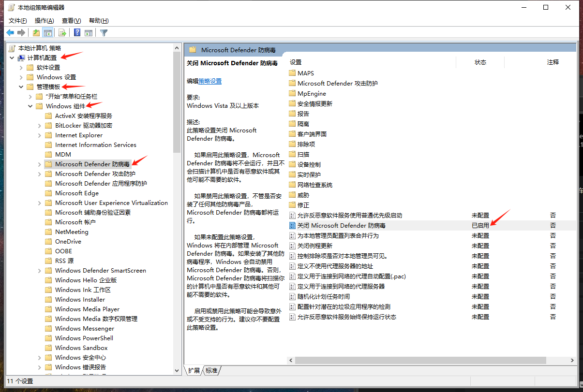Click the NetMeeting folder icon in the tree
583x392 pixels.
coord(48,232)
